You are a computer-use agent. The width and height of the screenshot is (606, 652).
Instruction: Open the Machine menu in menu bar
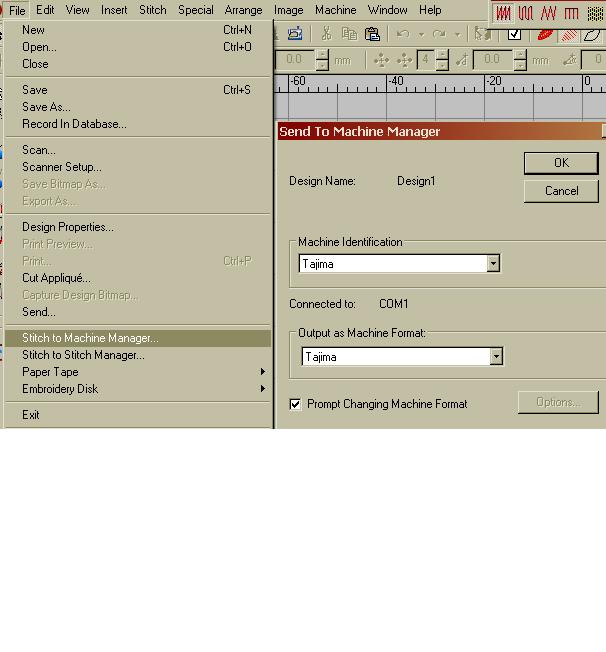point(335,10)
